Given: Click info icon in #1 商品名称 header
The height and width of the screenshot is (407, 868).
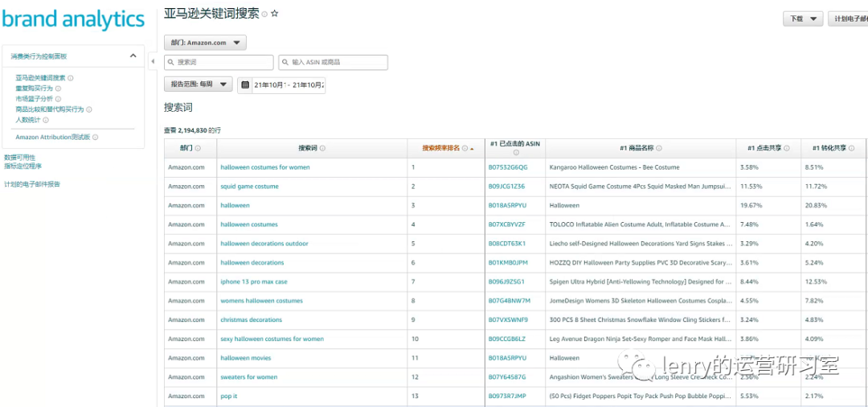Looking at the screenshot, I should 659,149.
